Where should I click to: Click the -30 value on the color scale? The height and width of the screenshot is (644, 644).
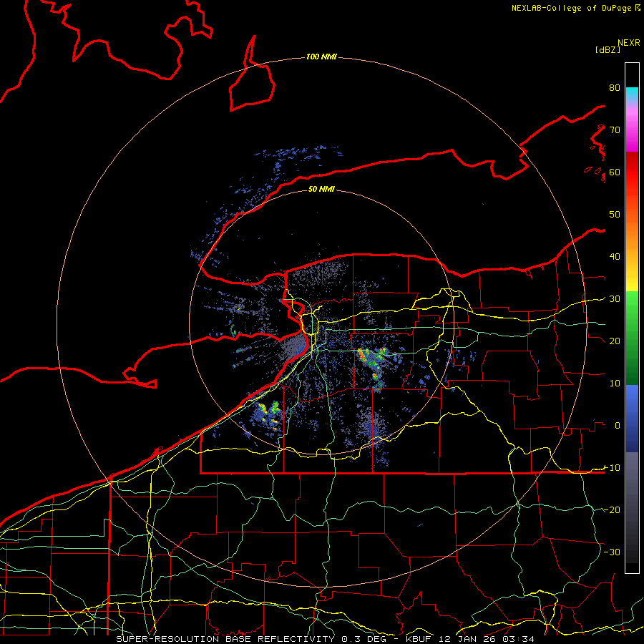coord(613,552)
